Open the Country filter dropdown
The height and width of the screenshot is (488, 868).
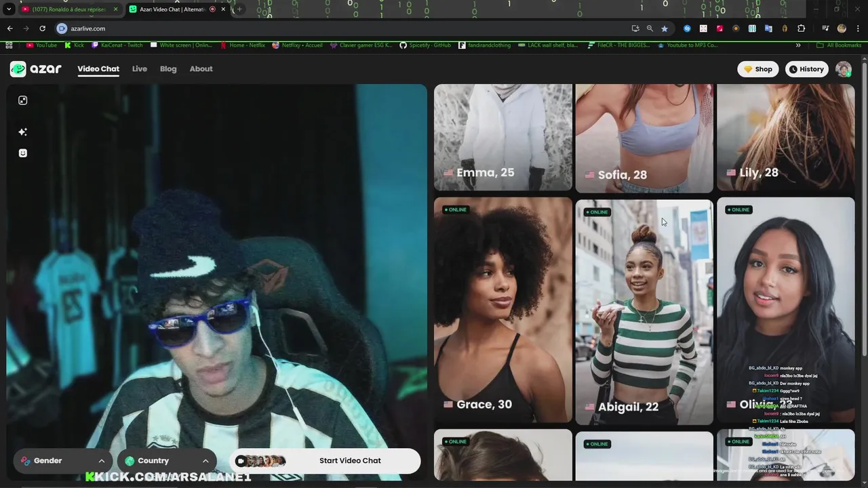point(167,461)
